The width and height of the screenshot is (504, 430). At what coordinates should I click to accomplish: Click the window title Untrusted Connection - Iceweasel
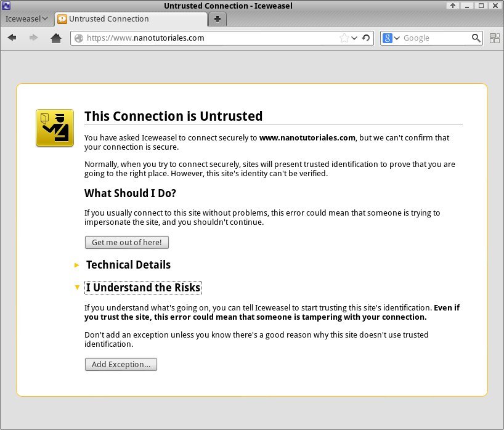click(228, 6)
